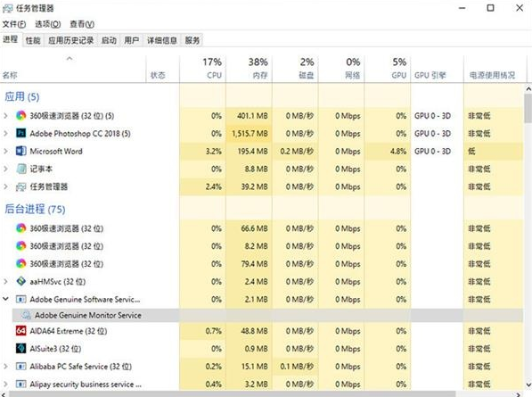
Task: Expand the Alibaba PC Safe Service group
Action: pyautogui.click(x=5, y=366)
